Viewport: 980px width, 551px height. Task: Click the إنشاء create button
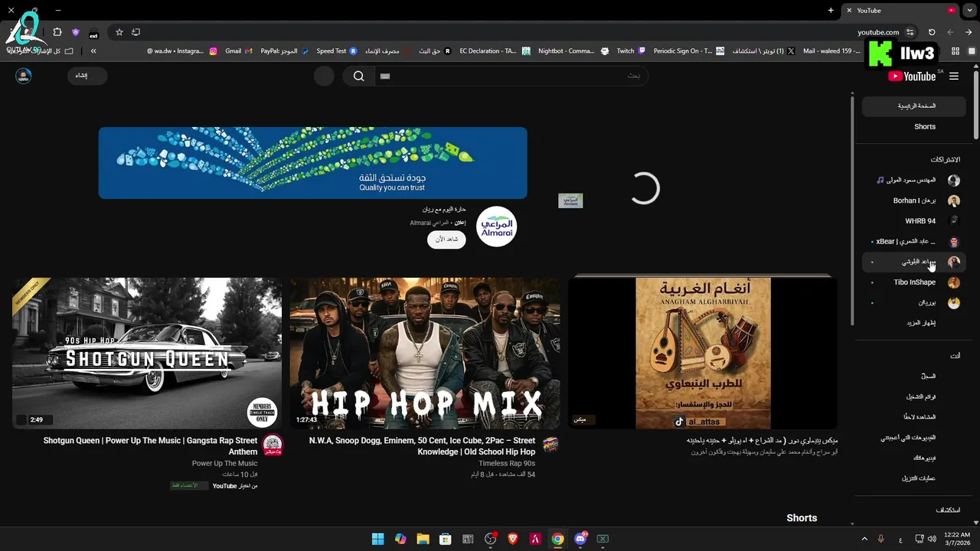tap(87, 76)
